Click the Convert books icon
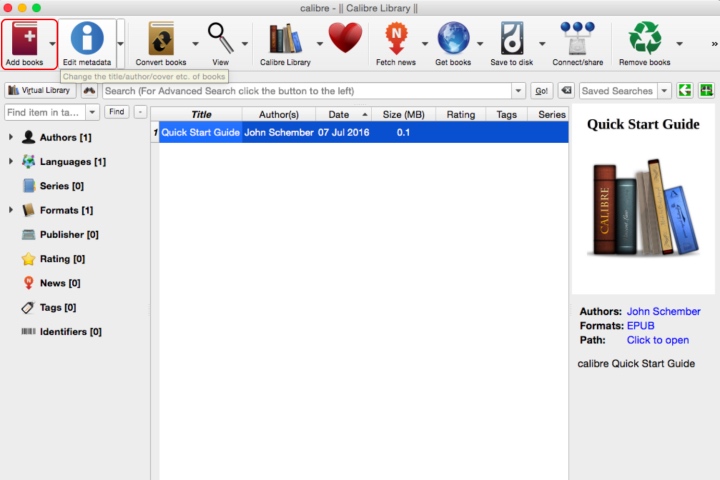Image resolution: width=720 pixels, height=480 pixels. point(161,39)
